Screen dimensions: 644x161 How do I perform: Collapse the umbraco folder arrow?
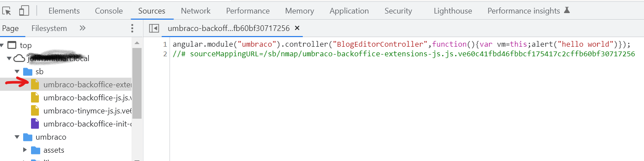(x=17, y=137)
